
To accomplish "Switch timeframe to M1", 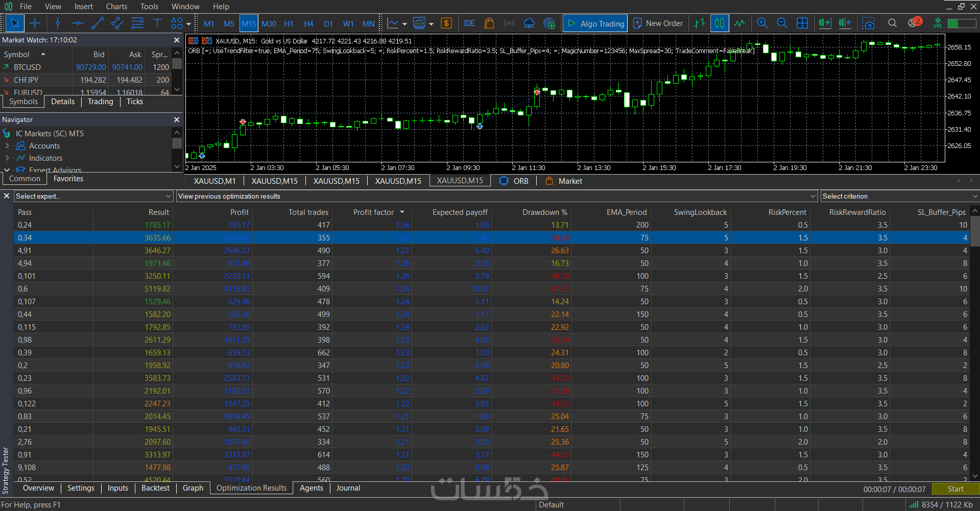I will pyautogui.click(x=209, y=24).
